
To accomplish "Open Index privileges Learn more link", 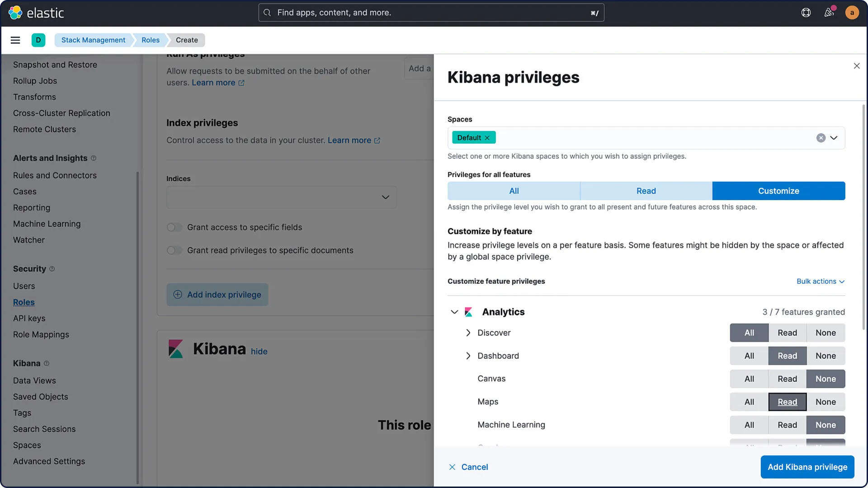I will [x=354, y=140].
